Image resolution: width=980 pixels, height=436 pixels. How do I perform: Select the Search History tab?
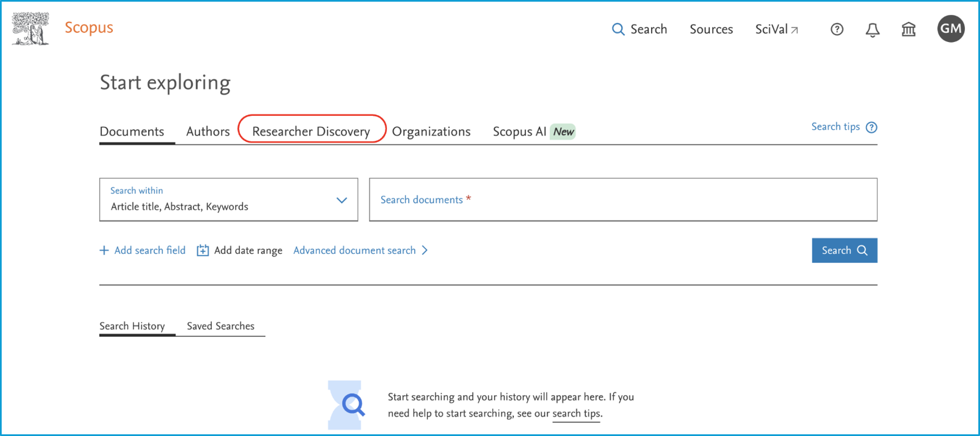(132, 326)
